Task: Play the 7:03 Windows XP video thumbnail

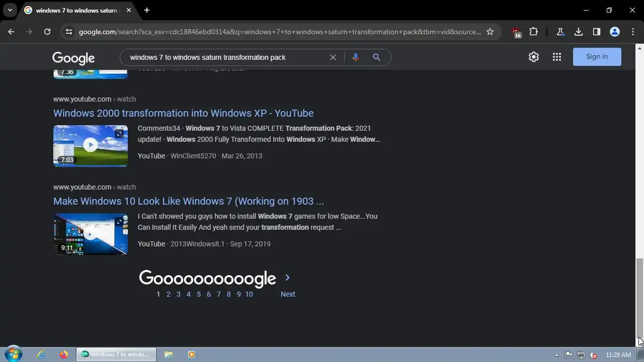Action: pyautogui.click(x=91, y=146)
